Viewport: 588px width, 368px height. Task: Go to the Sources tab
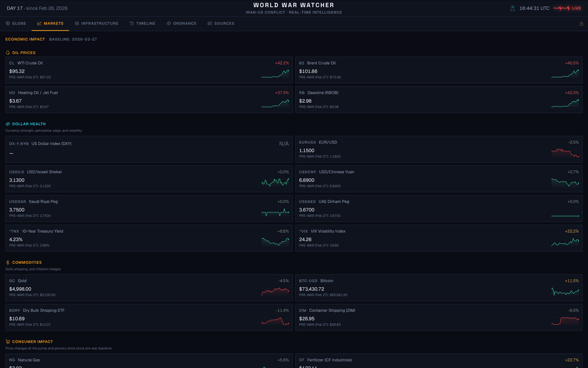(x=220, y=23)
